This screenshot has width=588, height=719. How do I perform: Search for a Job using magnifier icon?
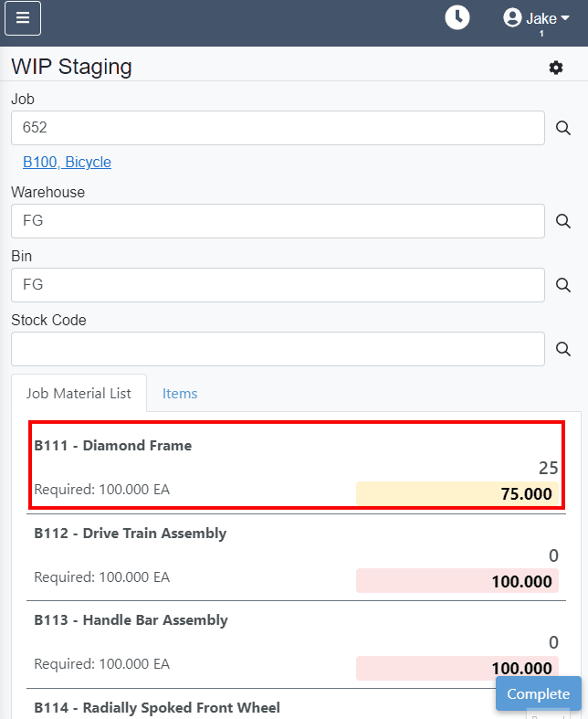tap(562, 128)
